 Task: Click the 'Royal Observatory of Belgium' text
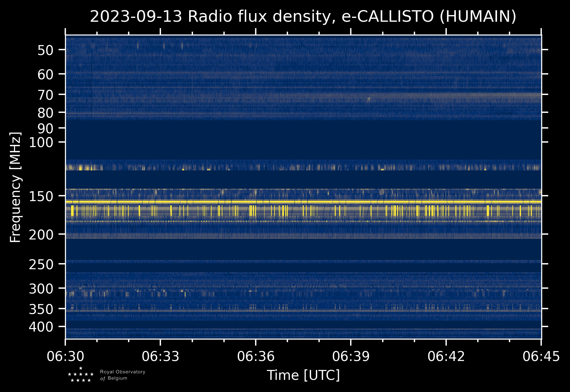click(122, 375)
